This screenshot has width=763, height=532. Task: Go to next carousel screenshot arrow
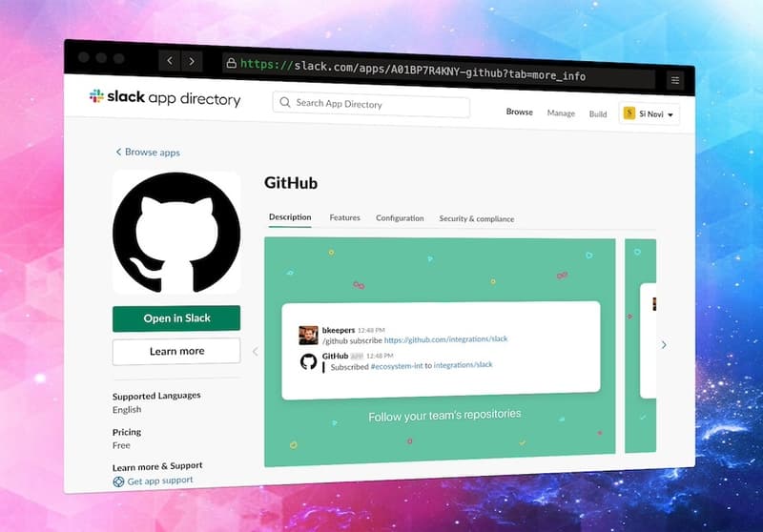point(664,345)
